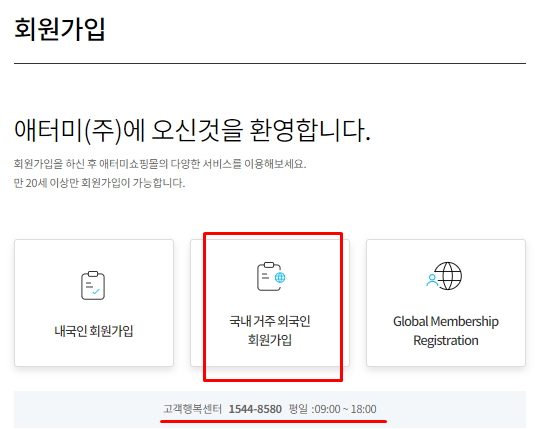558x429 pixels.
Task: Select 국내 거주 외국인 회원가입 option
Action: tap(270, 303)
